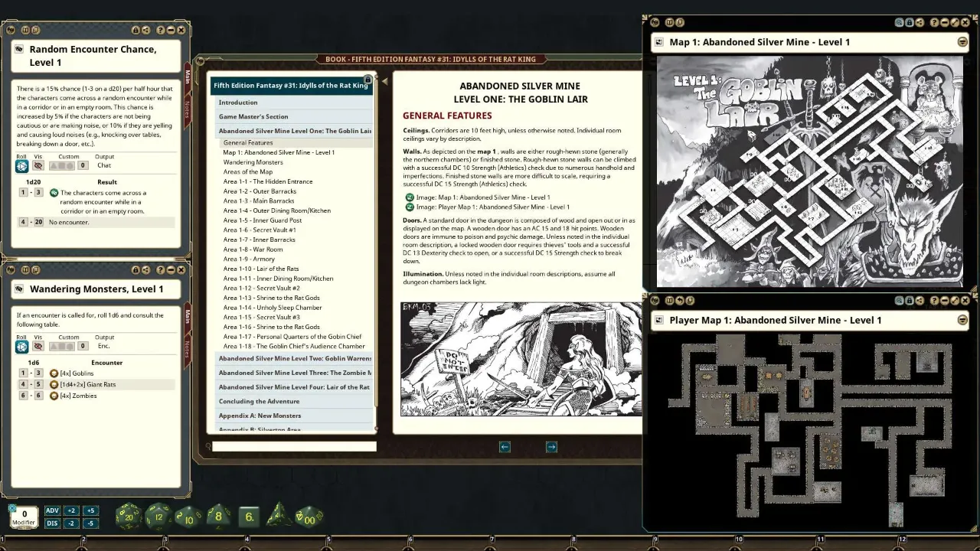
Task: Click Custom dice field in Random Encounter table
Action: tap(83, 165)
